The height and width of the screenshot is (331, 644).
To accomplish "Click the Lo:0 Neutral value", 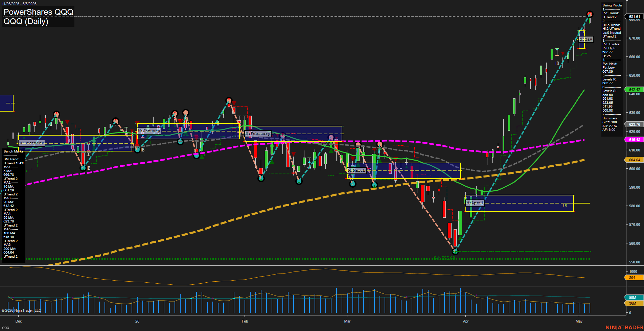I will pyautogui.click(x=612, y=33).
